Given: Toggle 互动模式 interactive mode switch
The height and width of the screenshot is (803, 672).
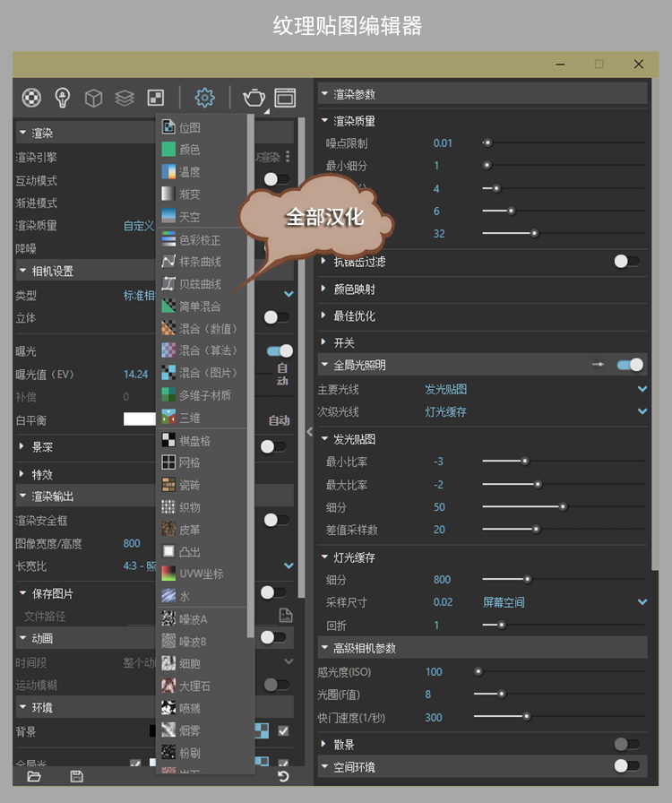Looking at the screenshot, I should 277,178.
